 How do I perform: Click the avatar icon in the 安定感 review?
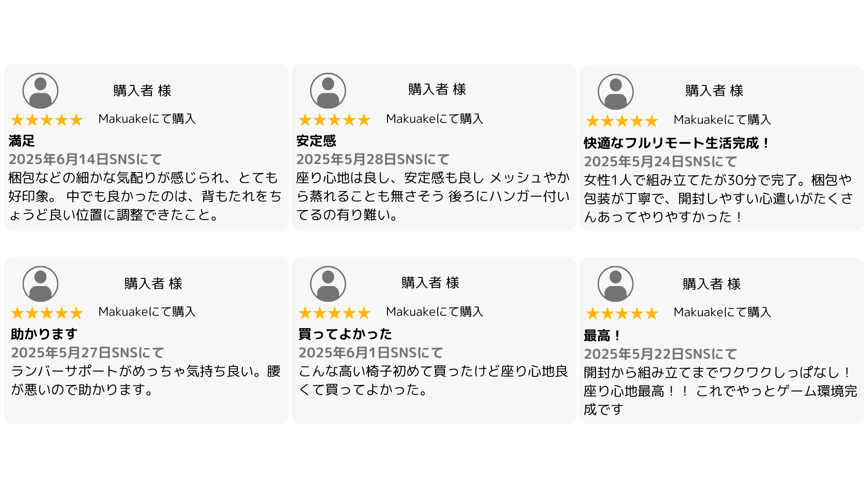tap(328, 91)
